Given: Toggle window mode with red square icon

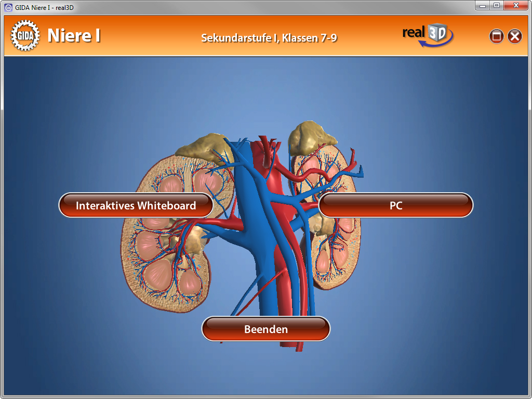Looking at the screenshot, I should tap(497, 36).
